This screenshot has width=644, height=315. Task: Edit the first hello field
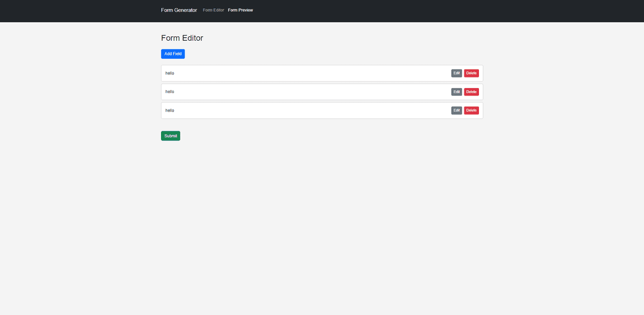456,73
